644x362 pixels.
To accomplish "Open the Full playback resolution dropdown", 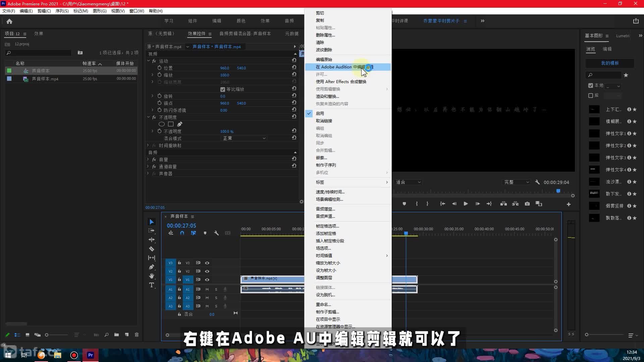I will pyautogui.click(x=517, y=182).
